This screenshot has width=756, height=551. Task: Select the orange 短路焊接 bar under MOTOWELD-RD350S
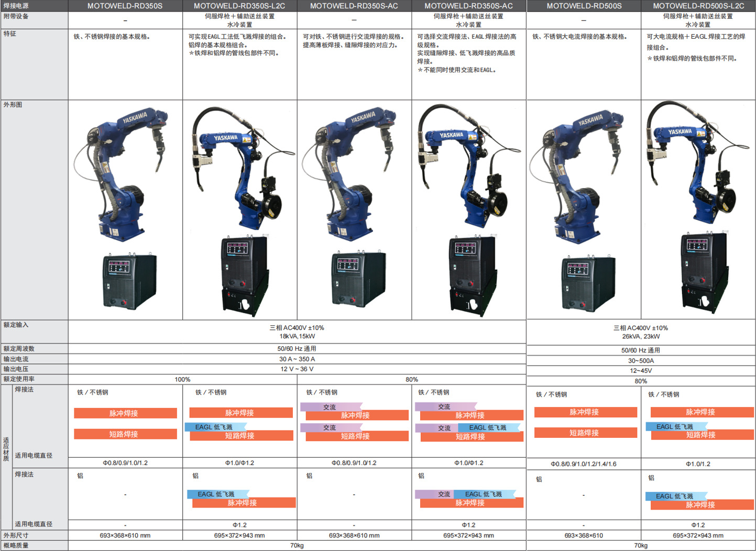point(125,434)
